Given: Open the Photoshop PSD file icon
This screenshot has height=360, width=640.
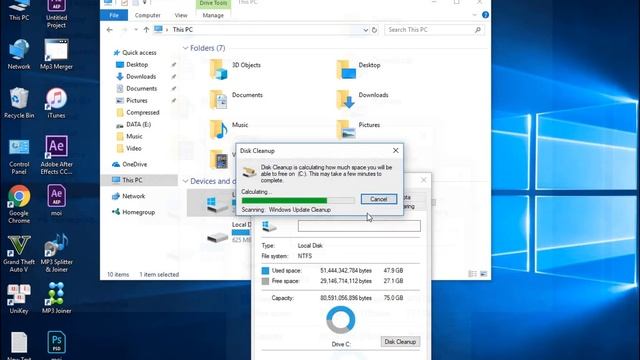Looking at the screenshot, I should coord(56,345).
